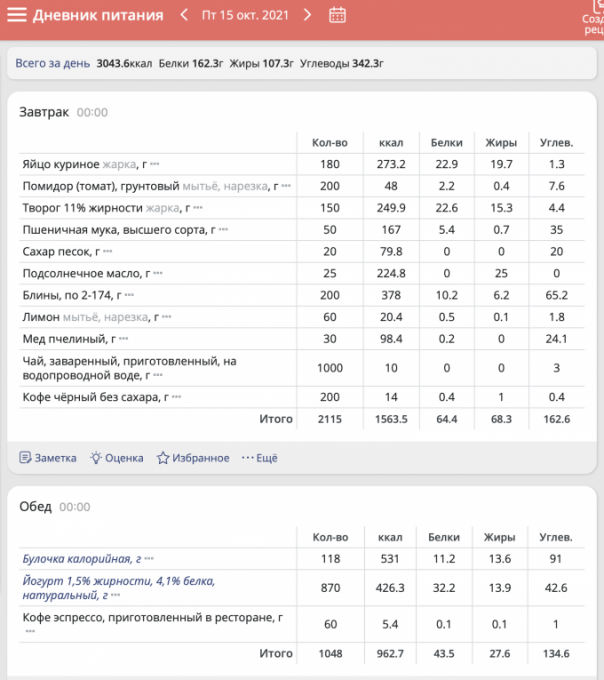
Task: Go to next day with right arrow
Action: point(307,15)
